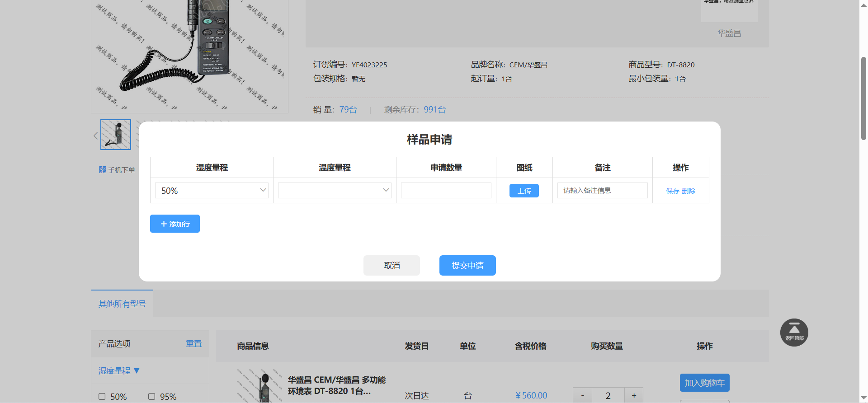Increase purchase quantity with plus button

click(634, 395)
